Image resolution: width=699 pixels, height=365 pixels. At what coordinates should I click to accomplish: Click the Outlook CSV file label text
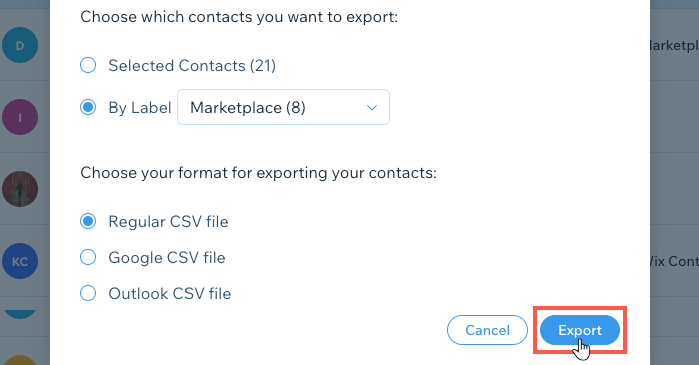(x=170, y=294)
